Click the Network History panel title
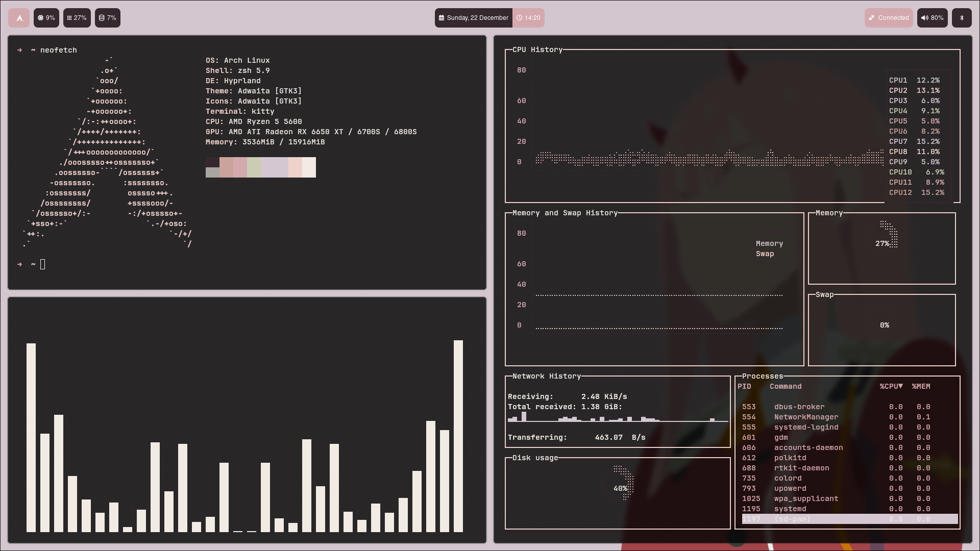 click(547, 377)
